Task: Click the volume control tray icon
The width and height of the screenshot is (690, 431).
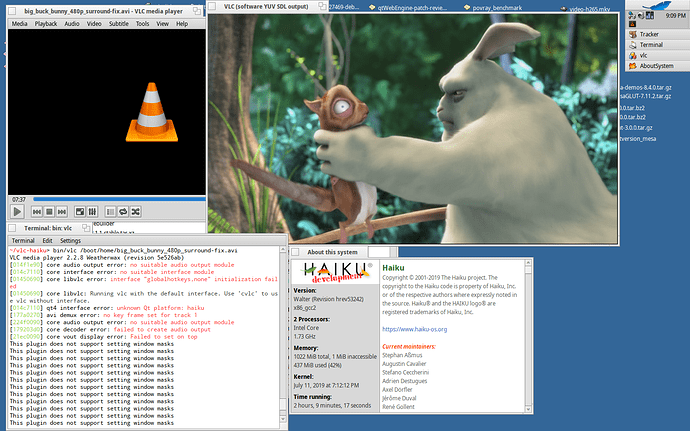Action: coord(641,15)
